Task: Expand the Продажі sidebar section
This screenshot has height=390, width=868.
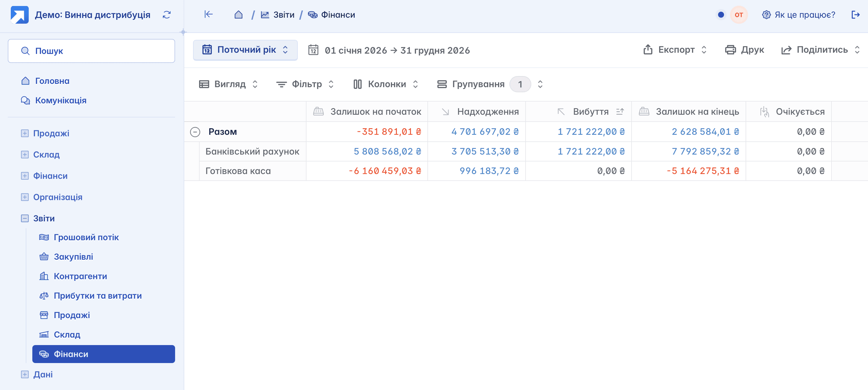Action: pyautogui.click(x=25, y=134)
